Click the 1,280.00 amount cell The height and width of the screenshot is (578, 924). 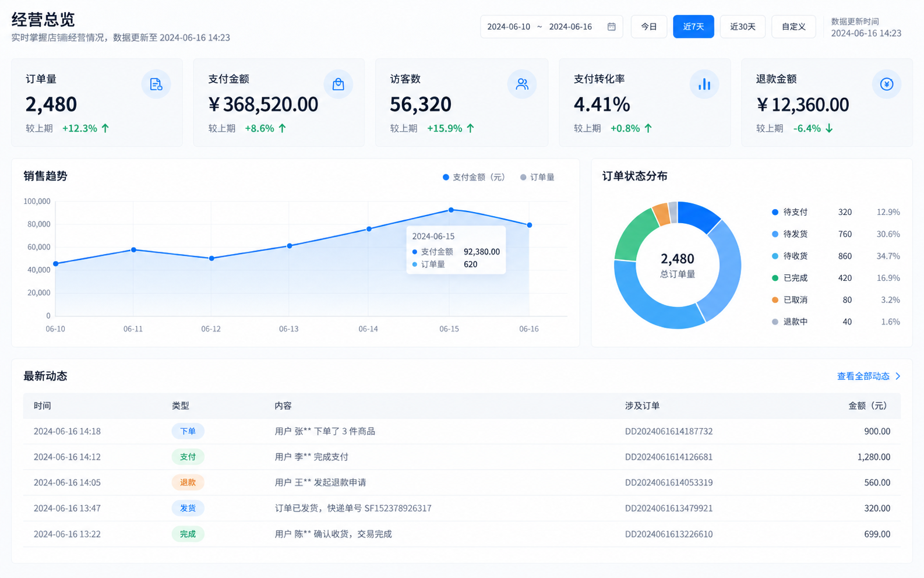tap(874, 457)
